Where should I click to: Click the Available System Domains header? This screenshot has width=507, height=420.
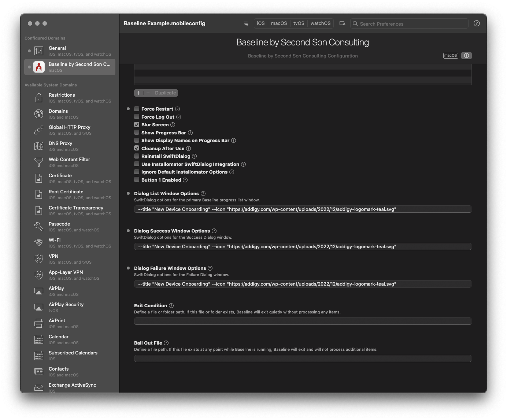(x=51, y=85)
